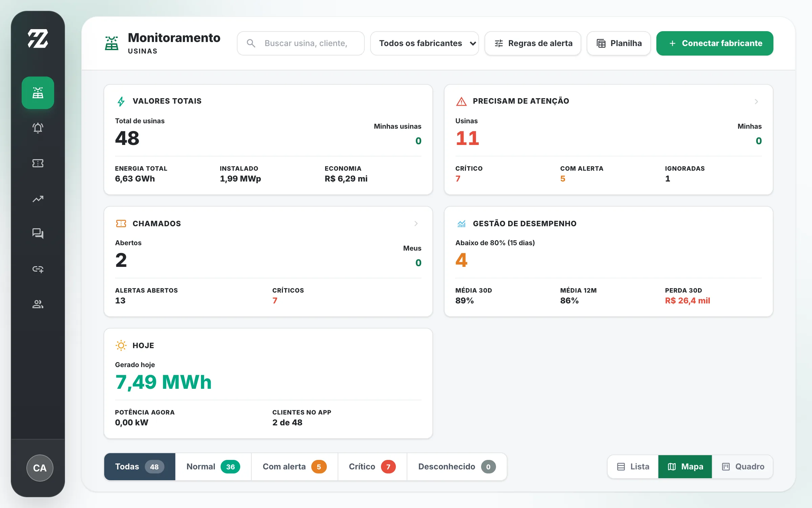Click the Planilha button

coord(619,43)
